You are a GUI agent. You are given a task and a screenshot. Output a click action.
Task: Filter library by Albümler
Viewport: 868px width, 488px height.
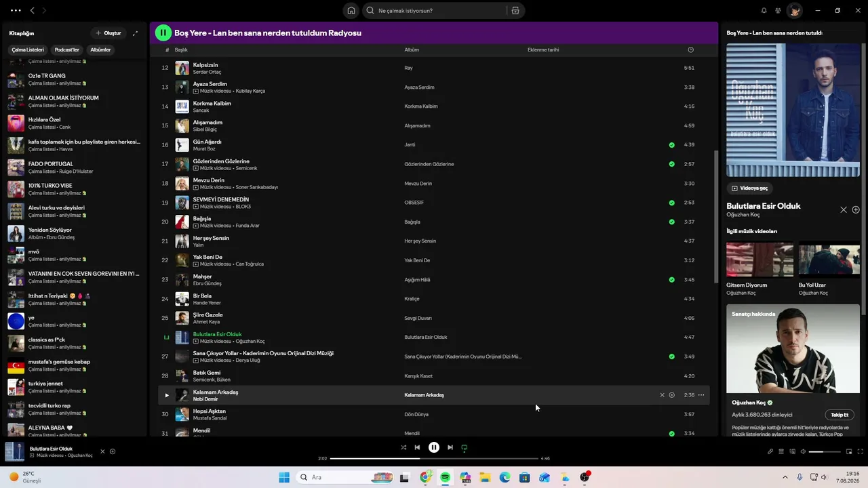click(x=100, y=49)
